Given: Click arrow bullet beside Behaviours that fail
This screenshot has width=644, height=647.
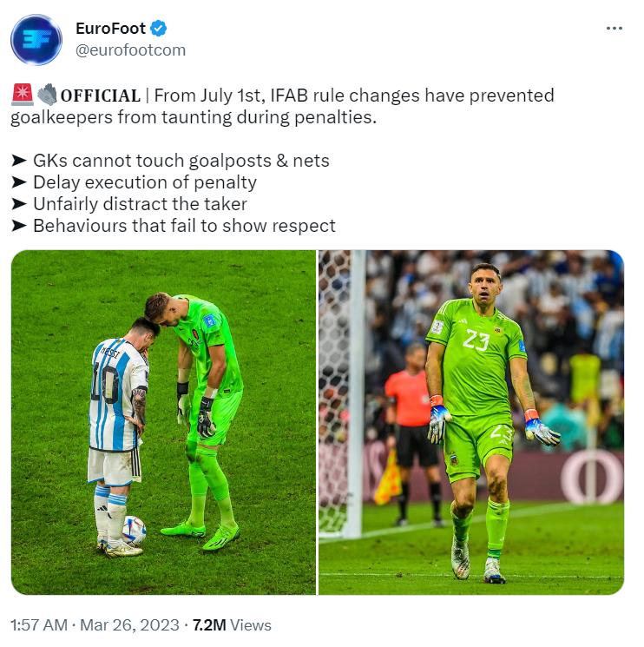Looking at the screenshot, I should (x=18, y=226).
